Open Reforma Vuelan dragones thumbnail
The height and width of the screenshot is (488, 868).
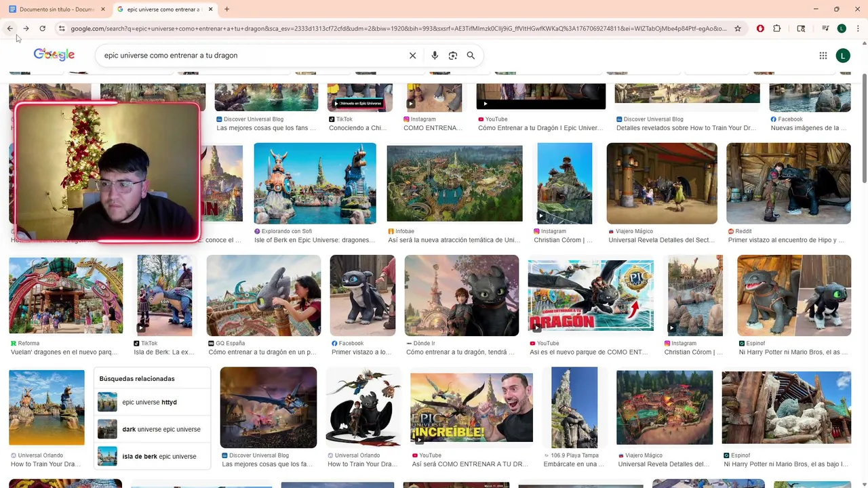[66, 296]
